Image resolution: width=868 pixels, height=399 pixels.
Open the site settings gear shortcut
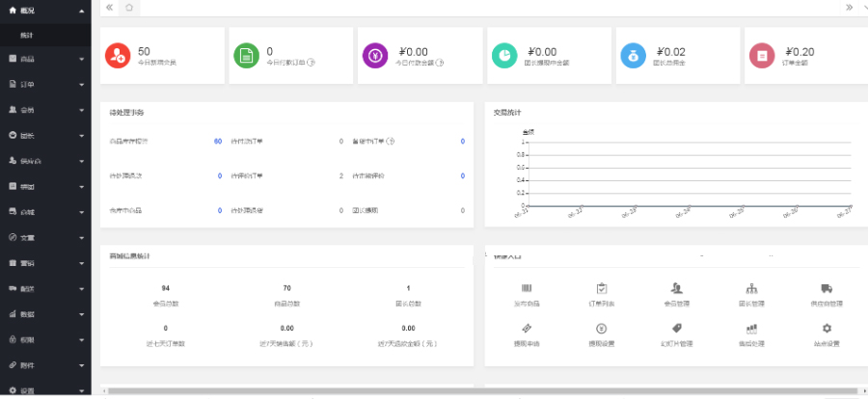click(x=827, y=329)
